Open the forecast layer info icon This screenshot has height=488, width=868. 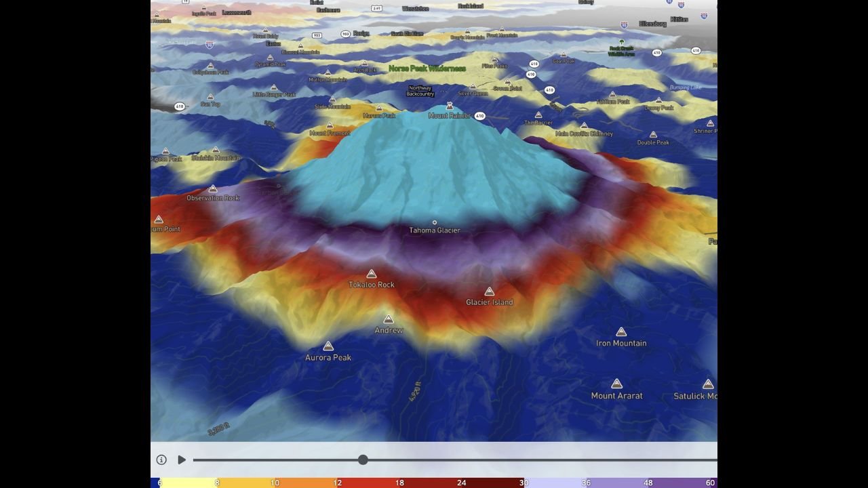[x=161, y=460]
